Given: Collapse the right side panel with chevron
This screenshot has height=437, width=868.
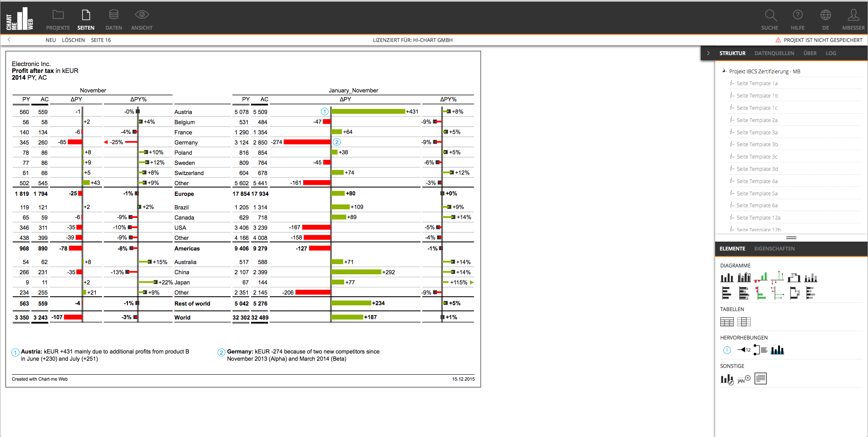Looking at the screenshot, I should (708, 53).
